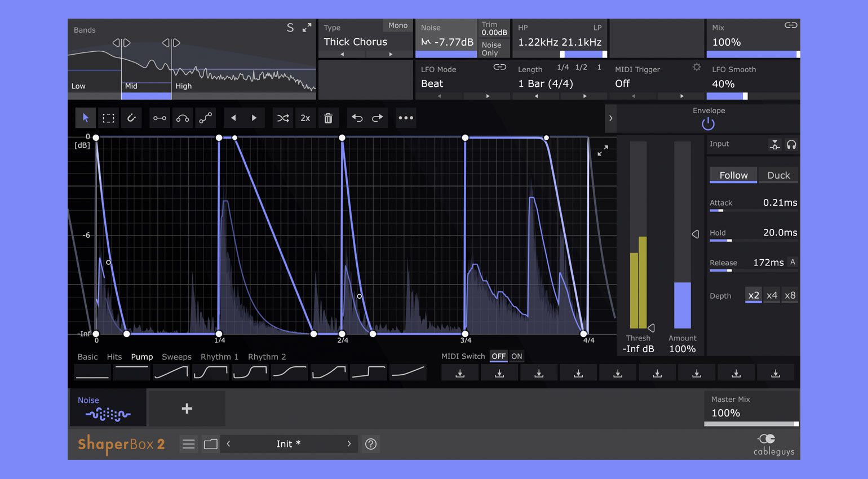868x479 pixels.
Task: Open the preset folder browser
Action: 211,444
